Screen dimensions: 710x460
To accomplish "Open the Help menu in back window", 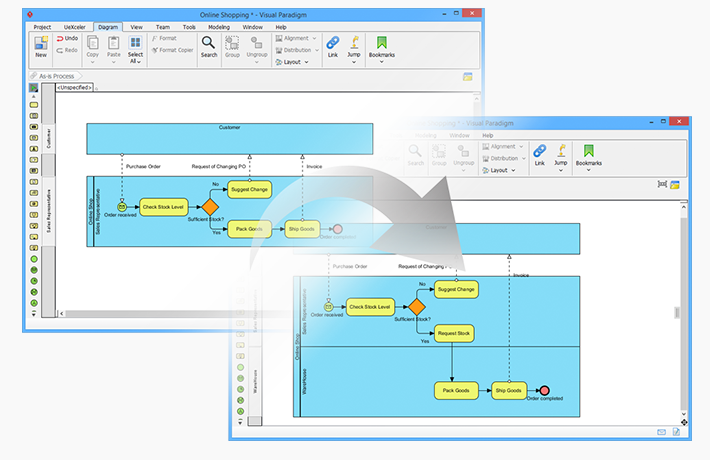I will pos(281,27).
